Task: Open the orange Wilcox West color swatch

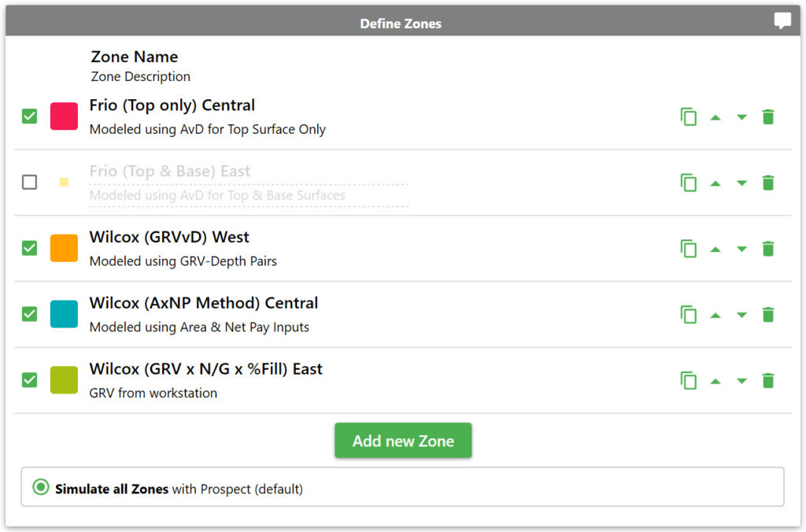Action: tap(64, 248)
